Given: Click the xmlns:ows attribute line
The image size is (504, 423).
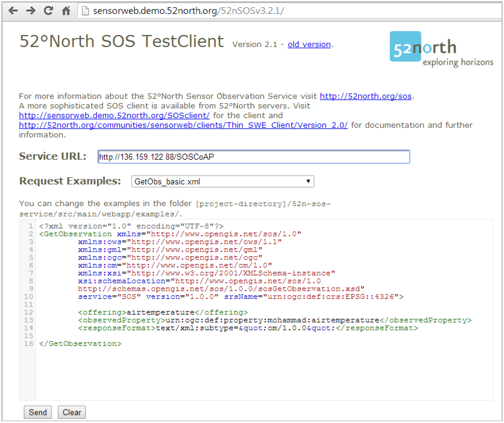Looking at the screenshot, I should (x=180, y=242).
